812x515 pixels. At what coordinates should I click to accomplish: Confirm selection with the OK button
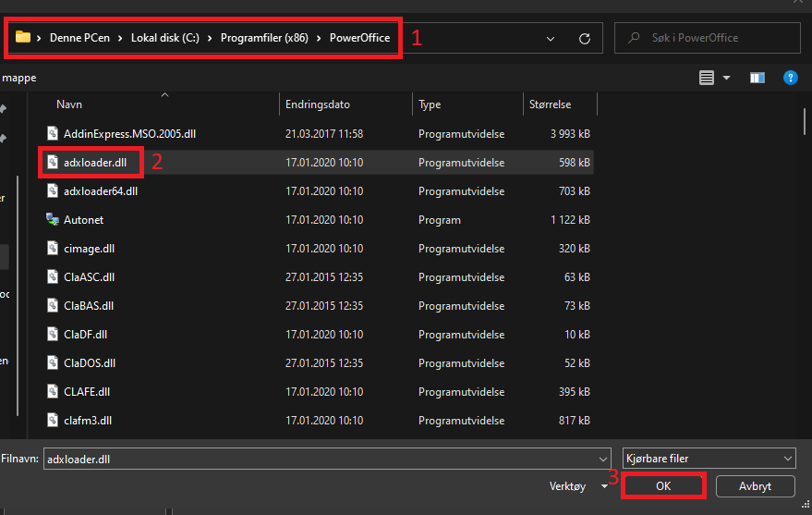[663, 486]
